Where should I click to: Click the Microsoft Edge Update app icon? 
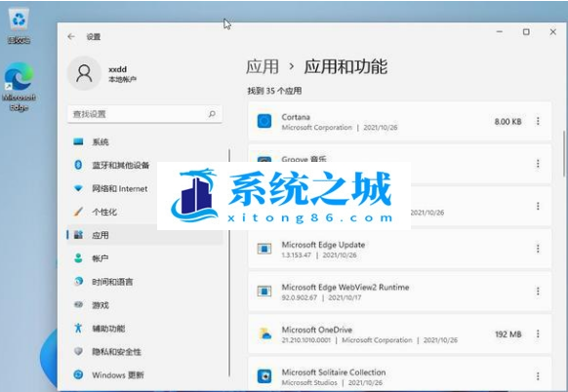coord(264,249)
